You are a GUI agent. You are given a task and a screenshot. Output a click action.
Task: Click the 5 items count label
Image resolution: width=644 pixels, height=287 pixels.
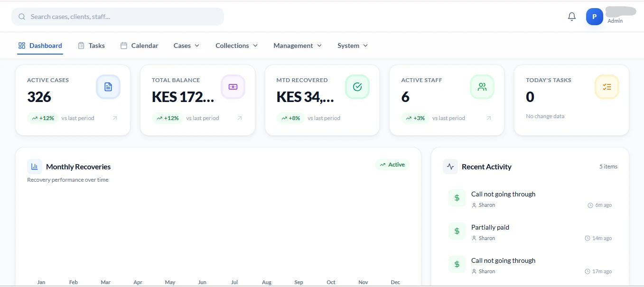pos(608,167)
